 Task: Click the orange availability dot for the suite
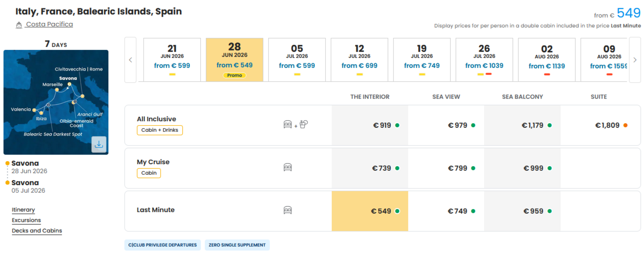(x=625, y=125)
